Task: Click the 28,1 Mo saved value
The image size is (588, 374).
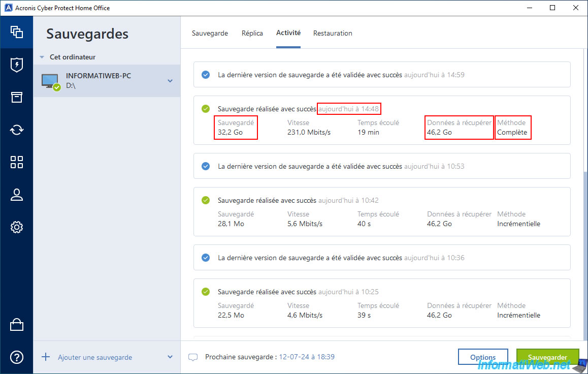Action: (x=231, y=224)
